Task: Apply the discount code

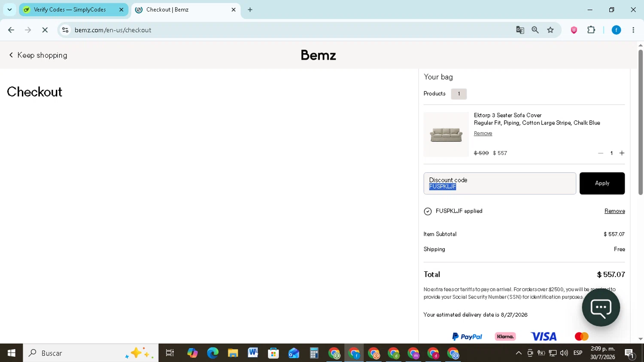Action: [602, 183]
